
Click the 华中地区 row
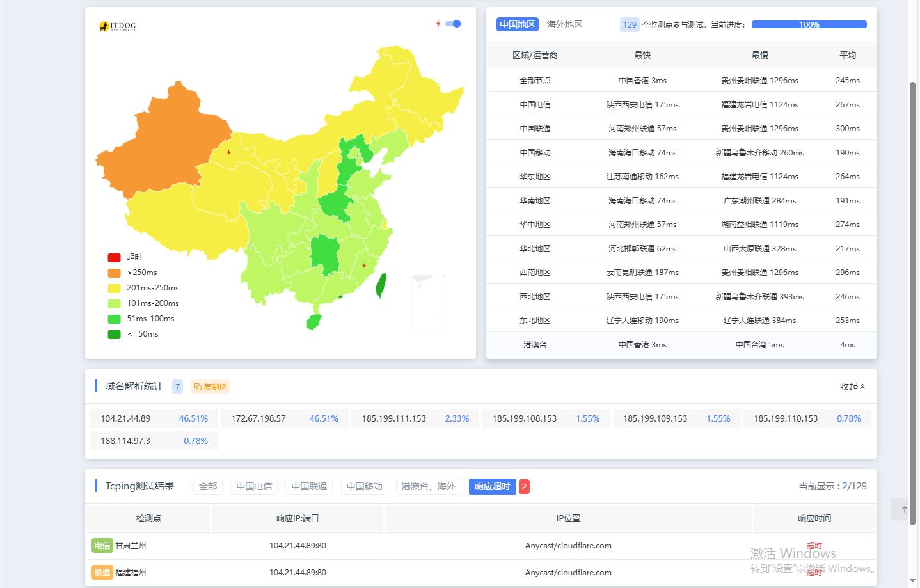click(x=681, y=224)
